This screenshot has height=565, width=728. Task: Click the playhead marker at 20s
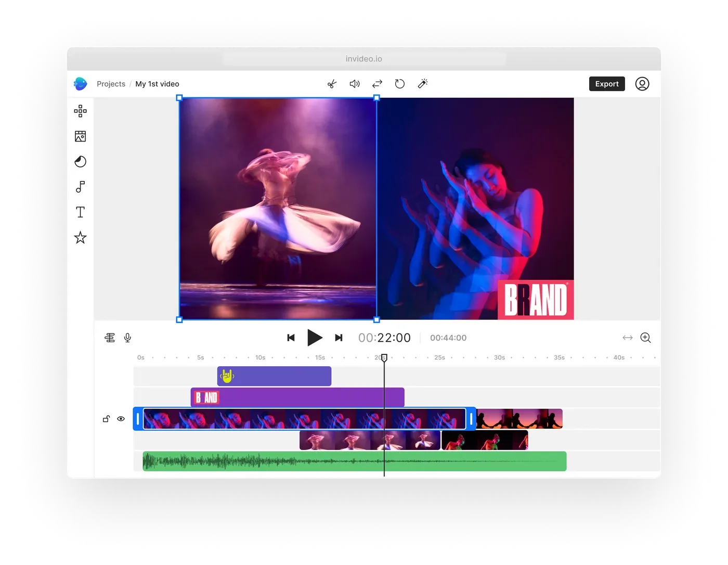(384, 358)
